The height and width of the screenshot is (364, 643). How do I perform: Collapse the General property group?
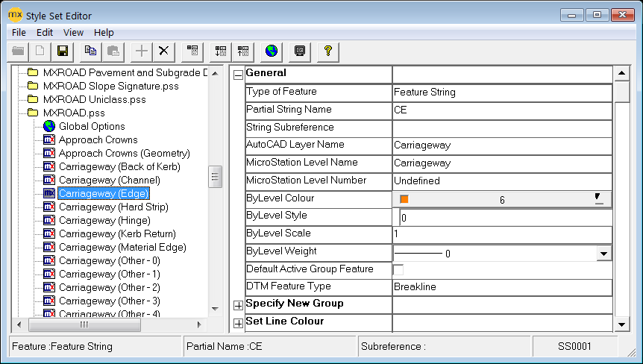pos(238,75)
